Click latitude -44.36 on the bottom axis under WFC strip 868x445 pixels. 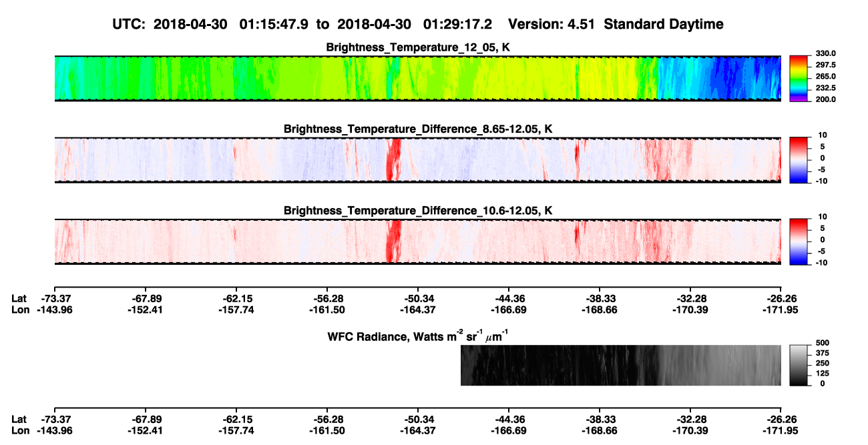[x=509, y=419]
